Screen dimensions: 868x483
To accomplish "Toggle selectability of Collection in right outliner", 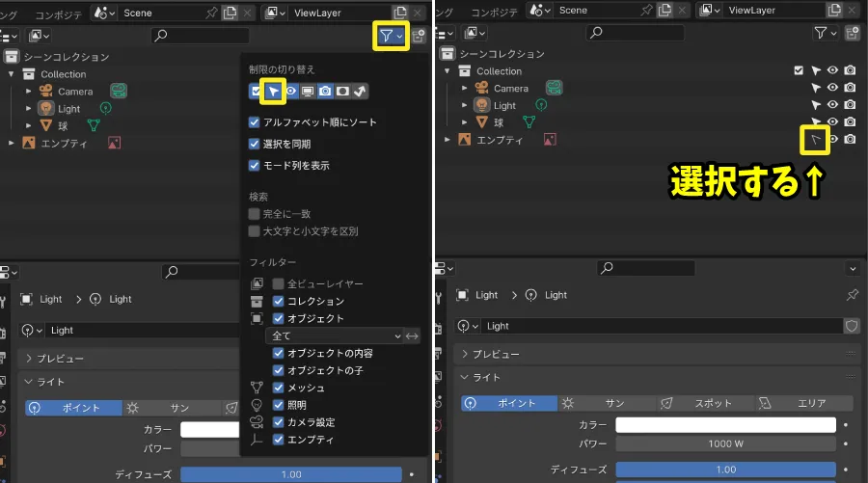I will [x=815, y=70].
